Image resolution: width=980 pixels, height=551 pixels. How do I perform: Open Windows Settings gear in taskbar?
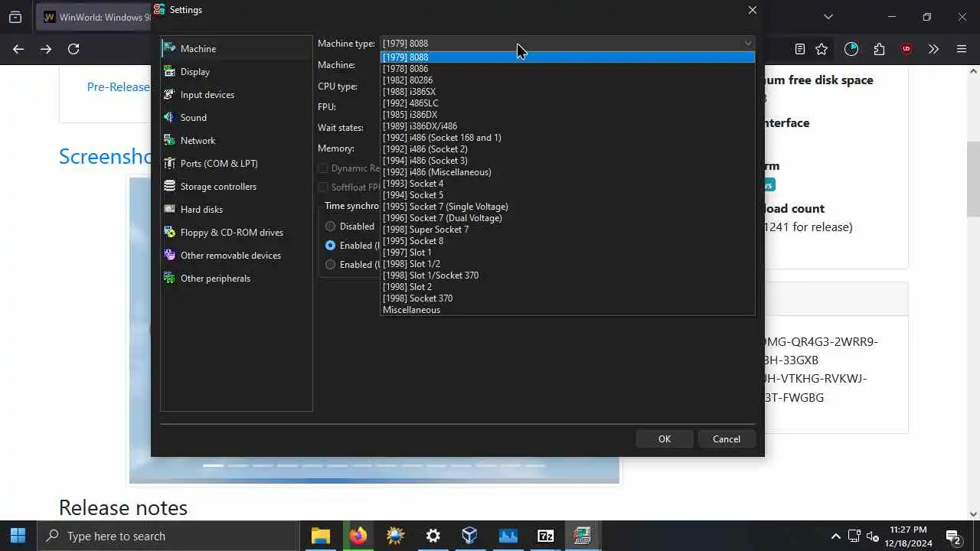[433, 536]
